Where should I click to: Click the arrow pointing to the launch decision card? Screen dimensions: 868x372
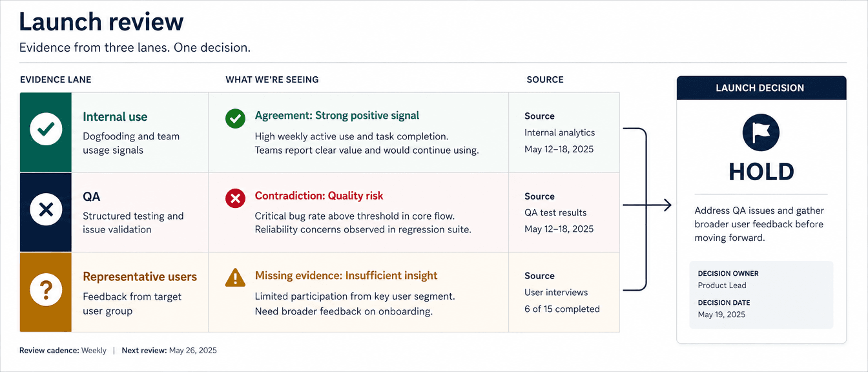pos(647,205)
